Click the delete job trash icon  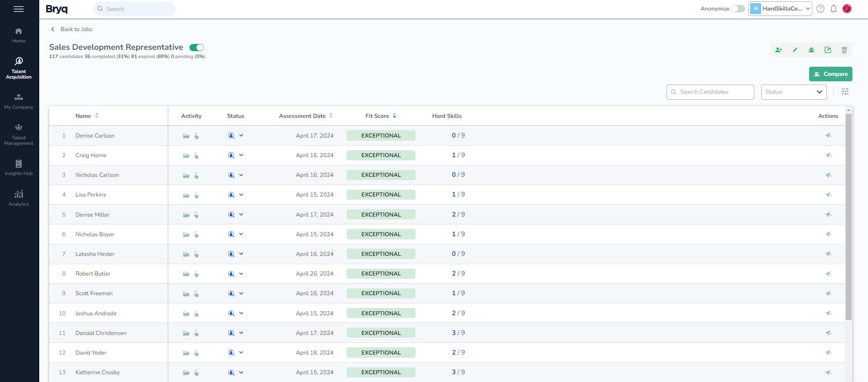(844, 50)
